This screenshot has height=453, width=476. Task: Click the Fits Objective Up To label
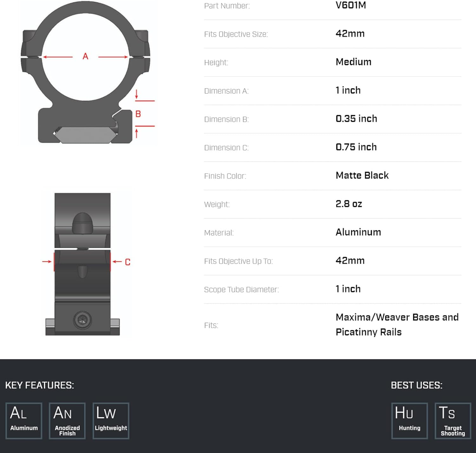238,261
